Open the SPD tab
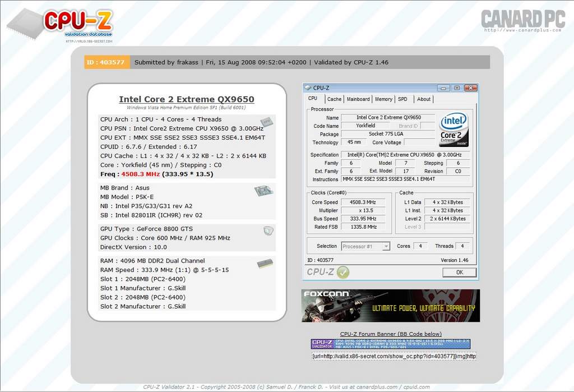The width and height of the screenshot is (574, 392). click(x=402, y=99)
